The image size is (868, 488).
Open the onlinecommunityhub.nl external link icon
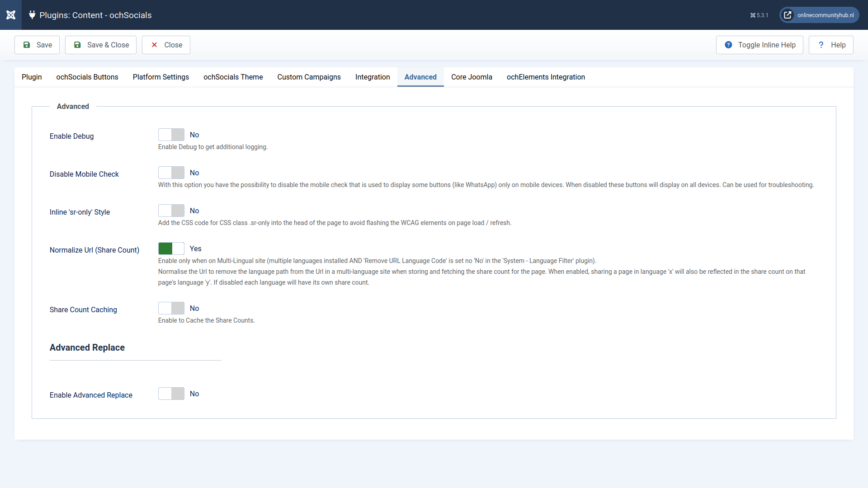pos(788,15)
